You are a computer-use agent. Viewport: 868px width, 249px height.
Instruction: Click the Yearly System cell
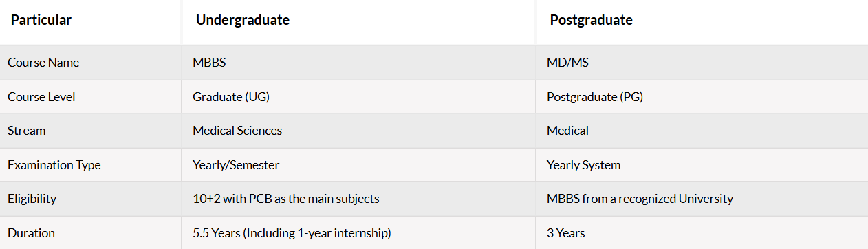click(x=584, y=165)
